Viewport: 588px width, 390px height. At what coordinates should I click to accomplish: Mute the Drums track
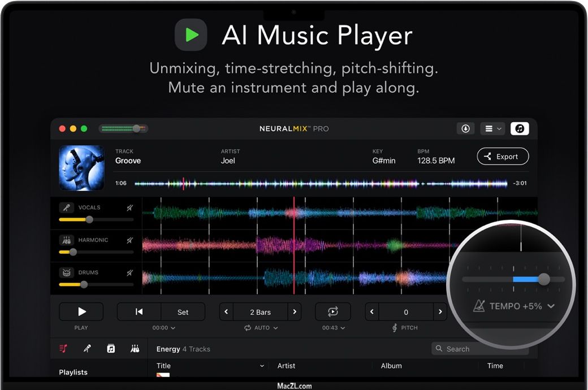(129, 272)
